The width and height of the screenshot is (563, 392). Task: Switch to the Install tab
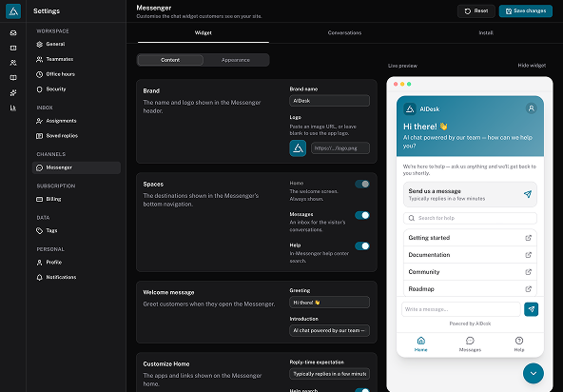coord(486,33)
